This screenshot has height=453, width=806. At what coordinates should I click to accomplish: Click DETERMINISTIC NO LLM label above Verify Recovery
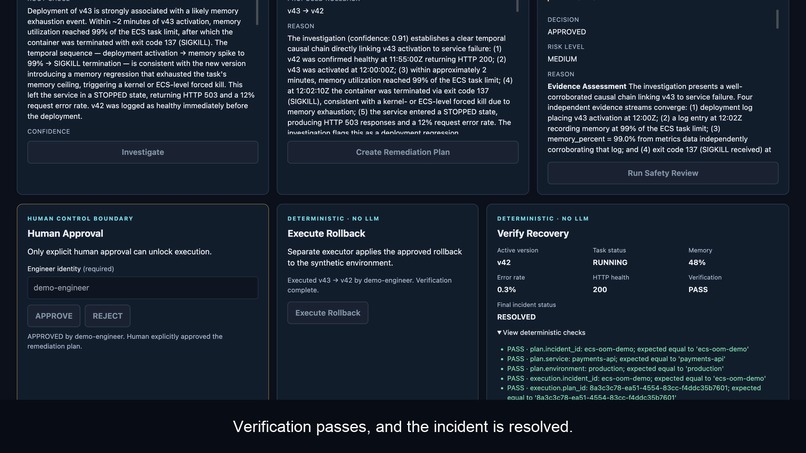(543, 219)
